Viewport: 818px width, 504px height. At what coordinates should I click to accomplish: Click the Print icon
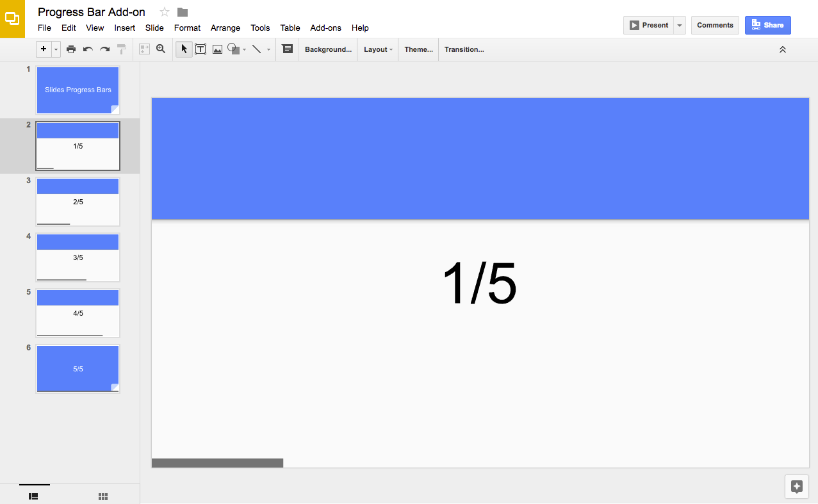71,49
